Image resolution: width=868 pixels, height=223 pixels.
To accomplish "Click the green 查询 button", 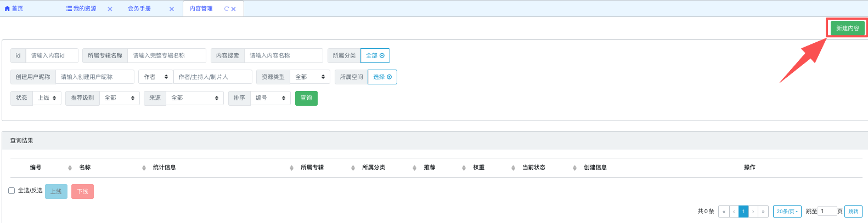I will point(306,98).
